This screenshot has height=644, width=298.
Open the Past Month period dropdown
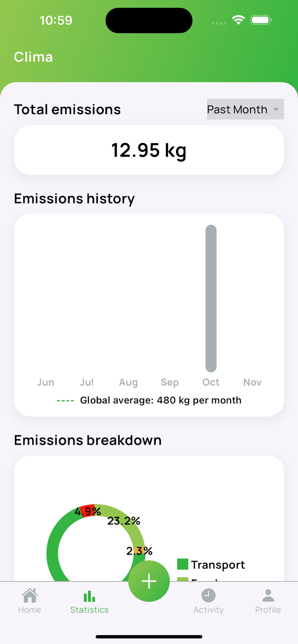237,109
